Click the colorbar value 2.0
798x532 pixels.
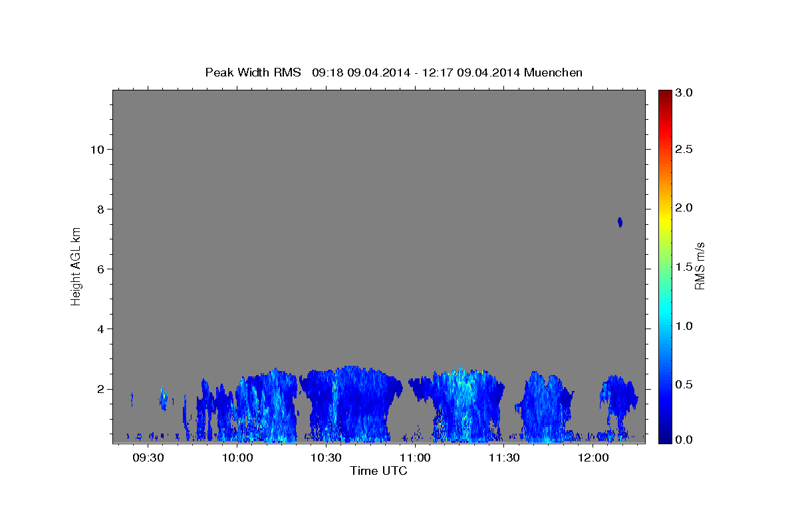click(x=683, y=208)
